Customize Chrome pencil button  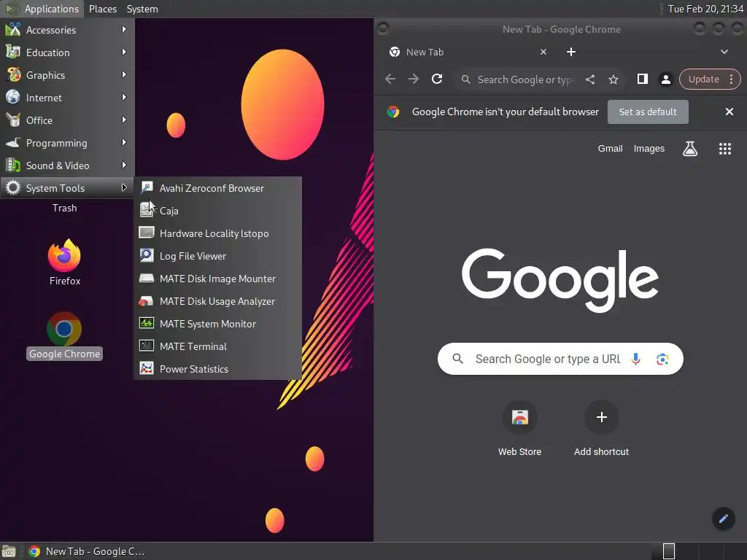click(723, 518)
